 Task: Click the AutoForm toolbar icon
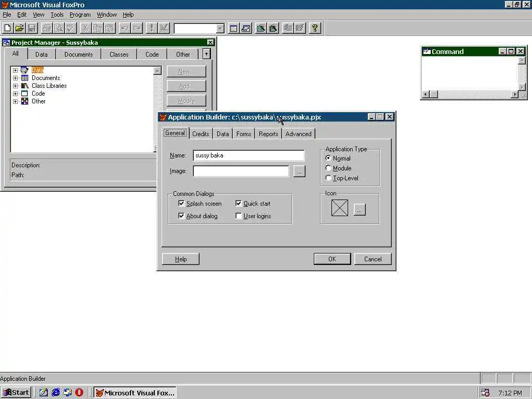[x=288, y=28]
